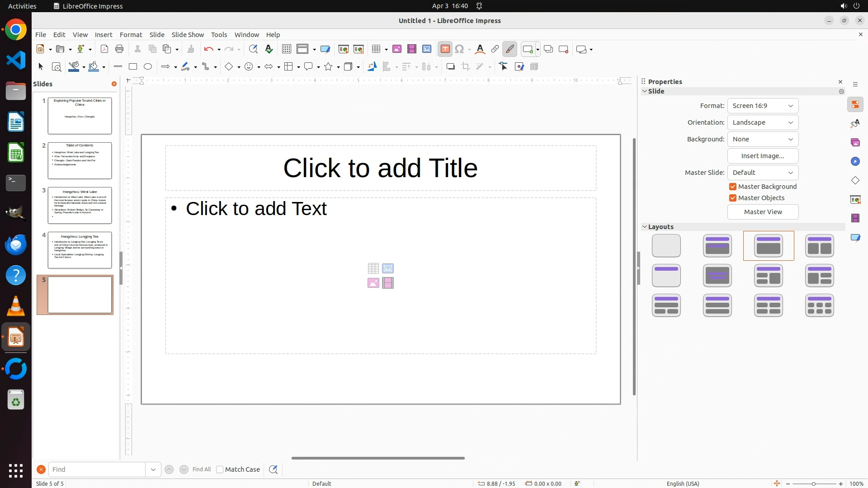The width and height of the screenshot is (868, 488).
Task: Click the Print toolbar icon
Action: (x=119, y=49)
